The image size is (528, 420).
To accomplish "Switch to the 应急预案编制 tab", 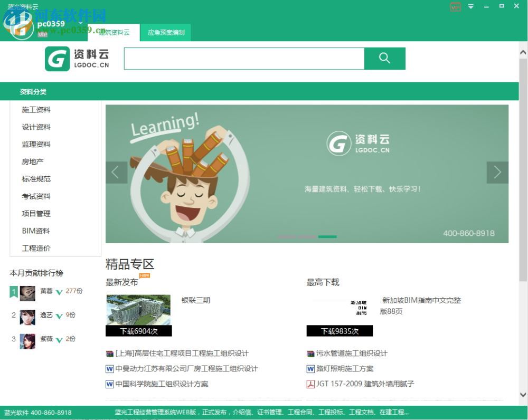I will (165, 32).
